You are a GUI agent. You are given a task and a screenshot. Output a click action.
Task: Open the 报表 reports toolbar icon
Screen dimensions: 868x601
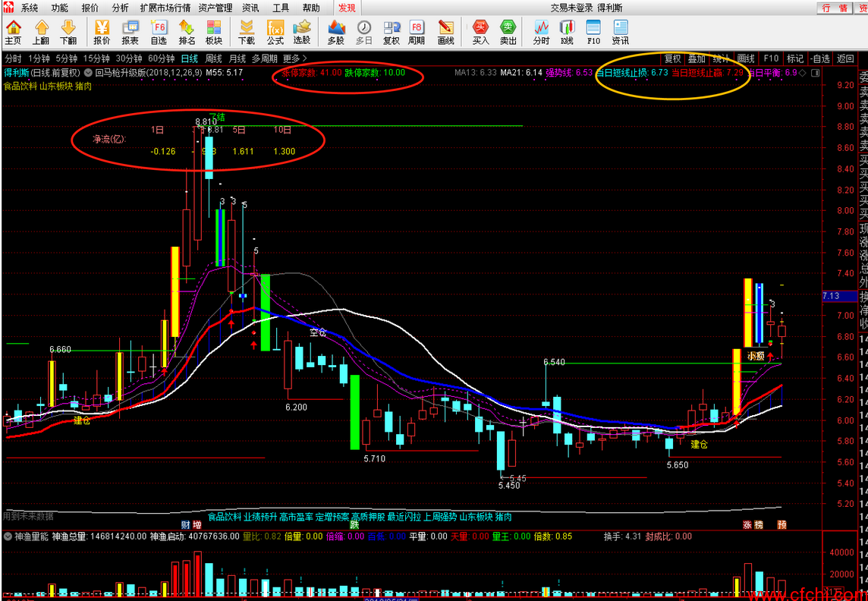[130, 32]
